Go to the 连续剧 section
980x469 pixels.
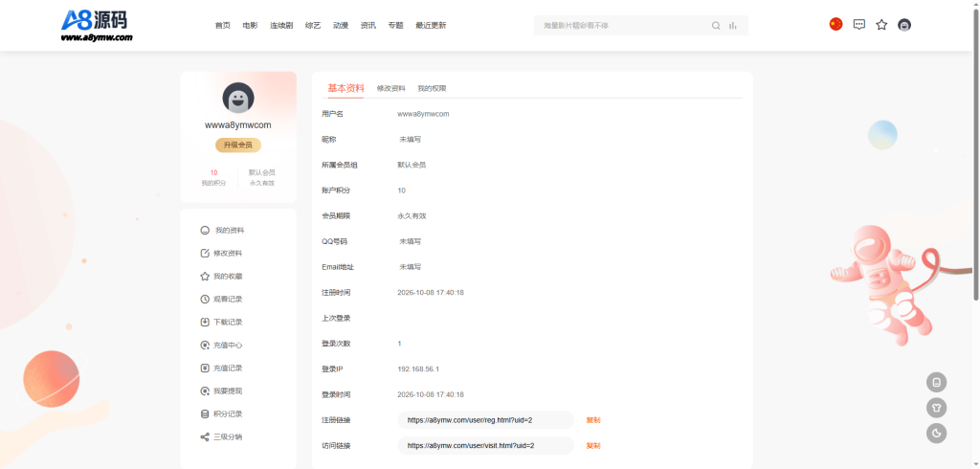click(281, 26)
